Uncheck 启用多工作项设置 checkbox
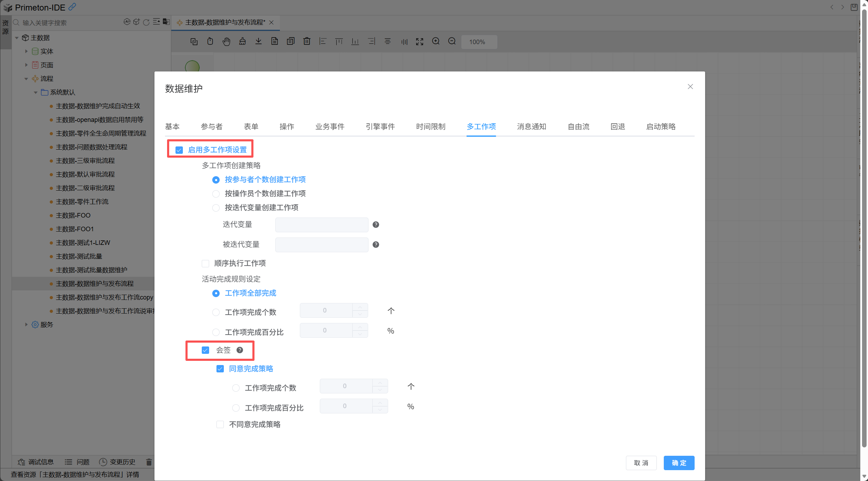This screenshot has height=481, width=868. [x=179, y=150]
